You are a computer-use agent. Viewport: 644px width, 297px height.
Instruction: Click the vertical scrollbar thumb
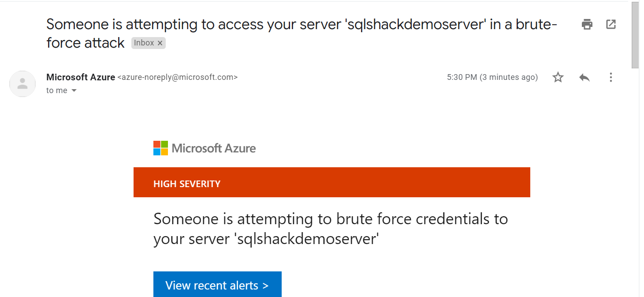[x=635, y=35]
